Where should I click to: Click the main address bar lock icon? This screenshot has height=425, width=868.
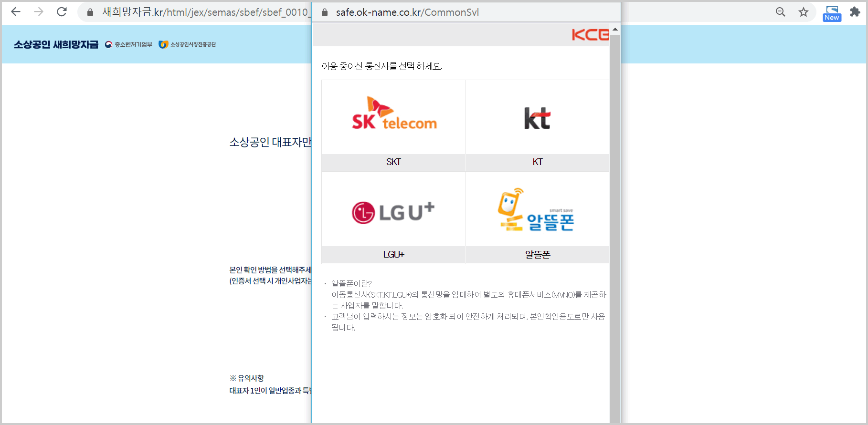(90, 12)
